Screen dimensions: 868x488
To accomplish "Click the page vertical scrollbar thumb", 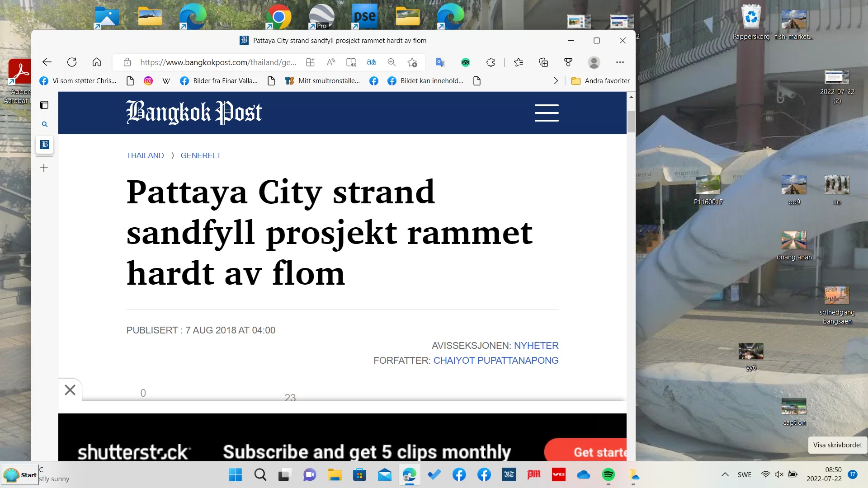I will [631, 121].
